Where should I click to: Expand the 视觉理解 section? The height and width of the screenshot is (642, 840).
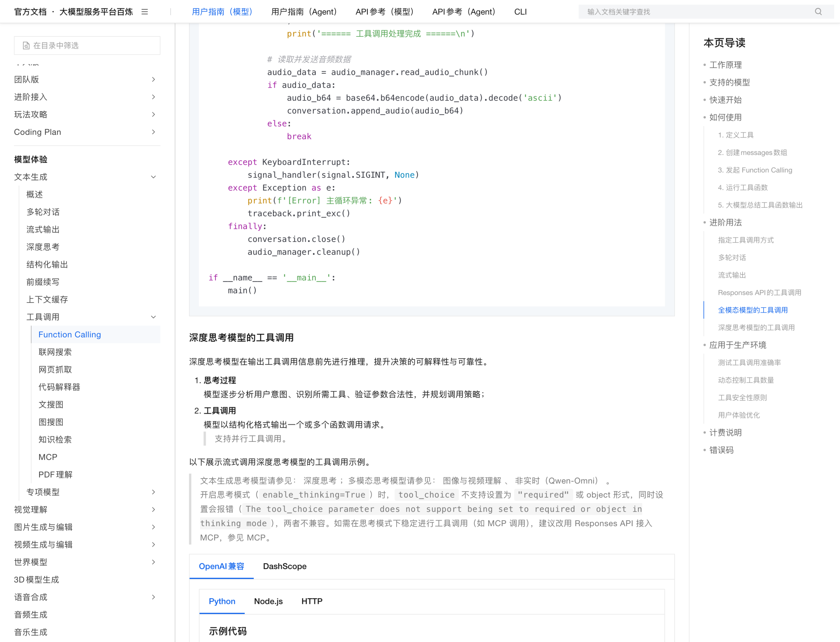click(153, 509)
